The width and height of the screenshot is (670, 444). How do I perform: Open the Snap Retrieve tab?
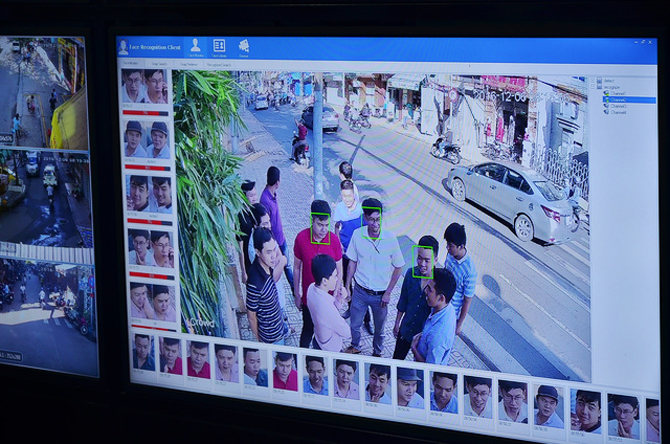click(x=188, y=65)
